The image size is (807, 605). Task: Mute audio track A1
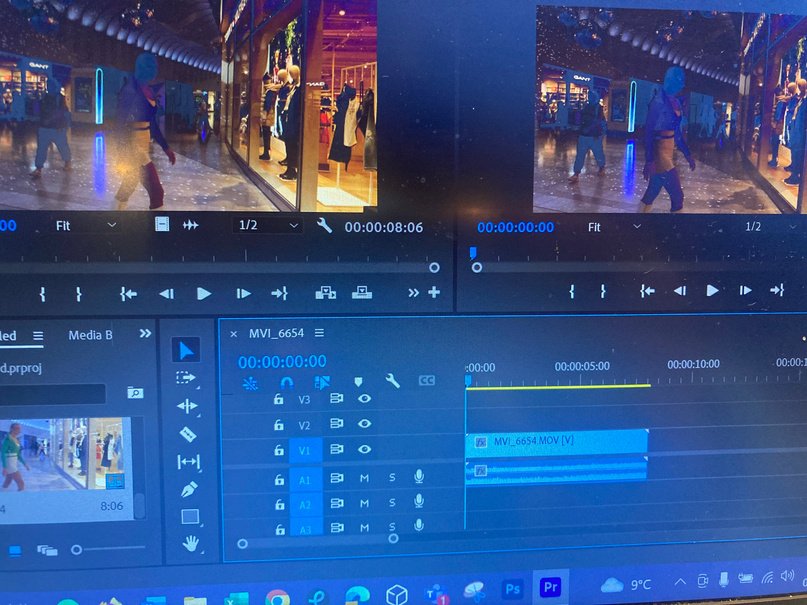[x=364, y=478]
